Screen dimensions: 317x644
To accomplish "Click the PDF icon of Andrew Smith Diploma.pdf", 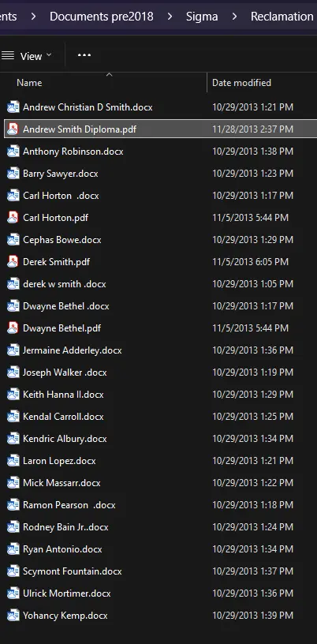I will pos(13,129).
